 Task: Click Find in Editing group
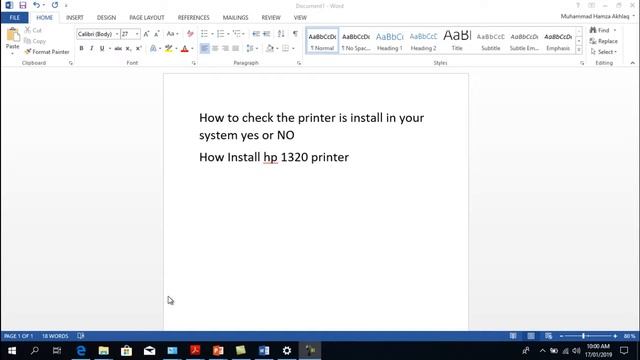600,30
